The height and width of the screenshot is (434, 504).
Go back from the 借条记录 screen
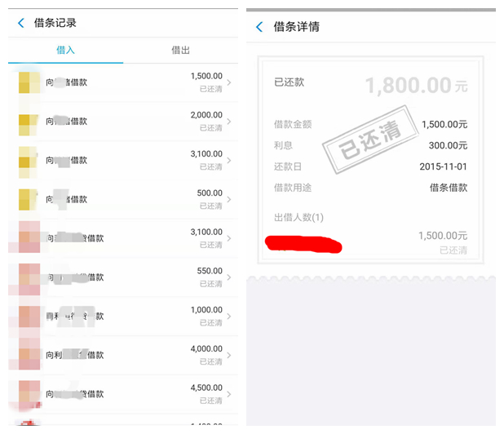(x=21, y=24)
